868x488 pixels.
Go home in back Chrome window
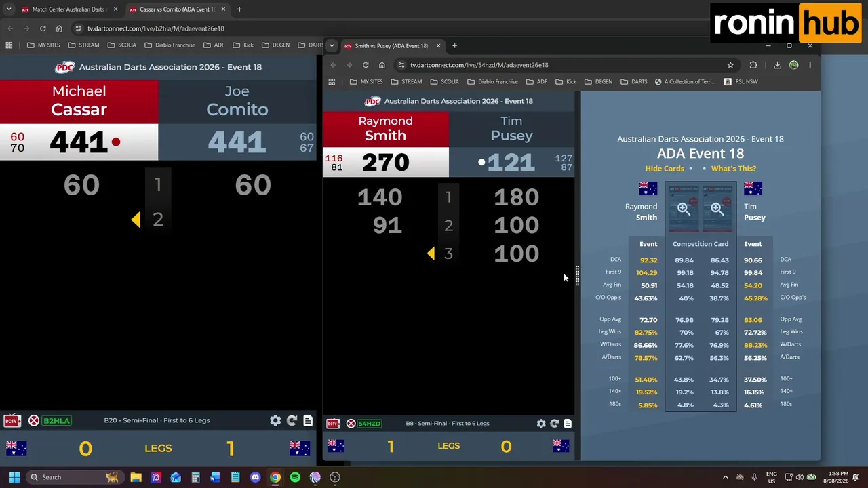point(59,28)
